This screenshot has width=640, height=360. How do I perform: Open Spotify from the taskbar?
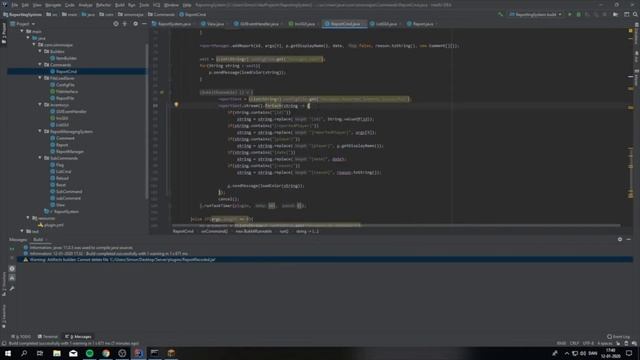tap(89, 353)
